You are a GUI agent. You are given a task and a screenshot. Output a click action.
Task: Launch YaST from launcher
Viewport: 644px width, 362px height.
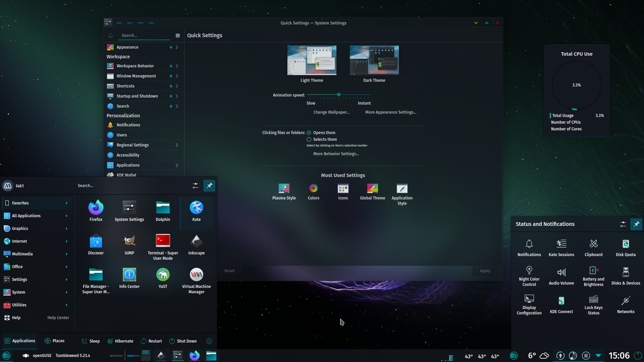pos(163,278)
